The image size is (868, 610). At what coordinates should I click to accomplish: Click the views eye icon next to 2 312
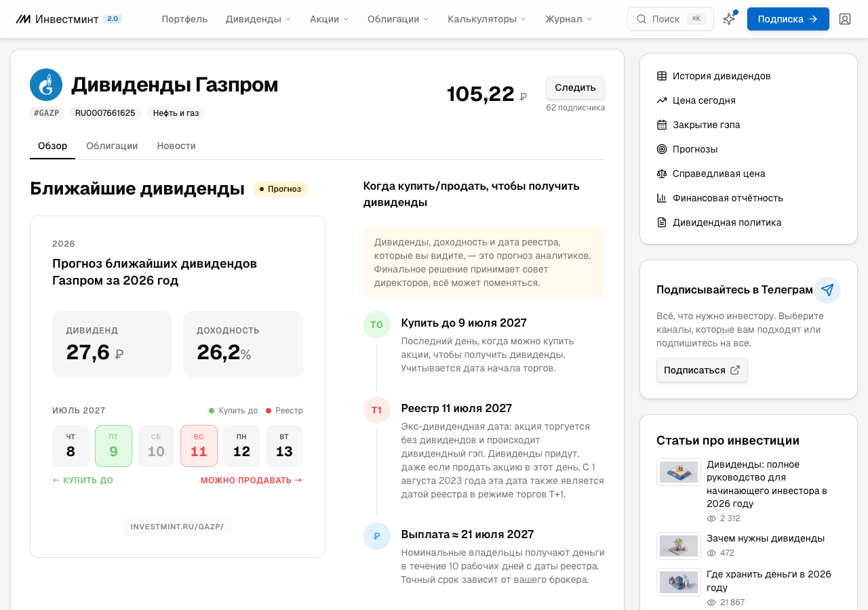[711, 518]
